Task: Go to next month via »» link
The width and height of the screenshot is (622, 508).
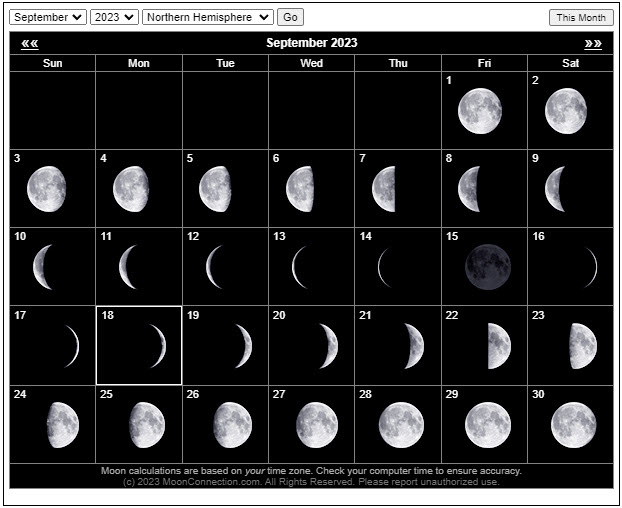Action: [593, 43]
